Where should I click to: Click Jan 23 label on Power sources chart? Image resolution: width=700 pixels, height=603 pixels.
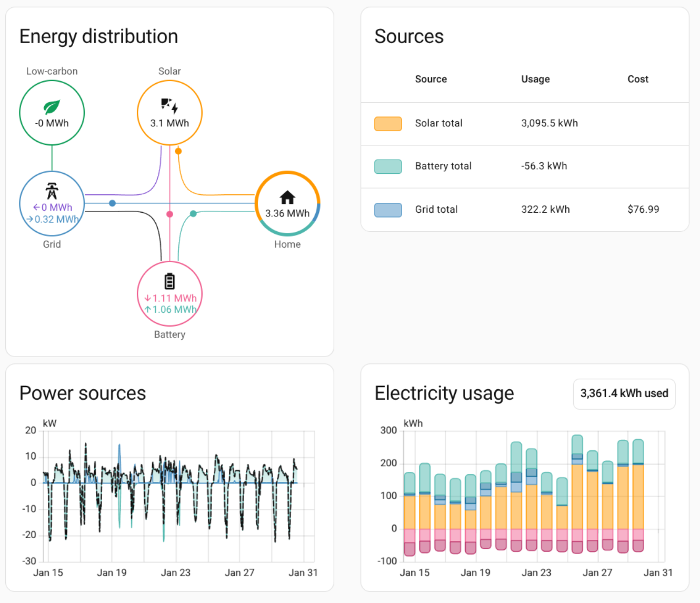click(x=175, y=572)
